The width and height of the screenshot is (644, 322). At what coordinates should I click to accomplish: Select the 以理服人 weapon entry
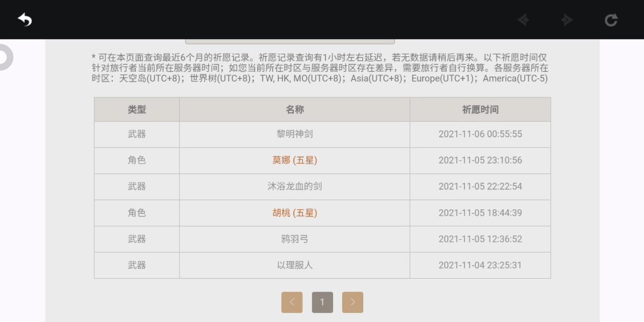click(x=295, y=265)
